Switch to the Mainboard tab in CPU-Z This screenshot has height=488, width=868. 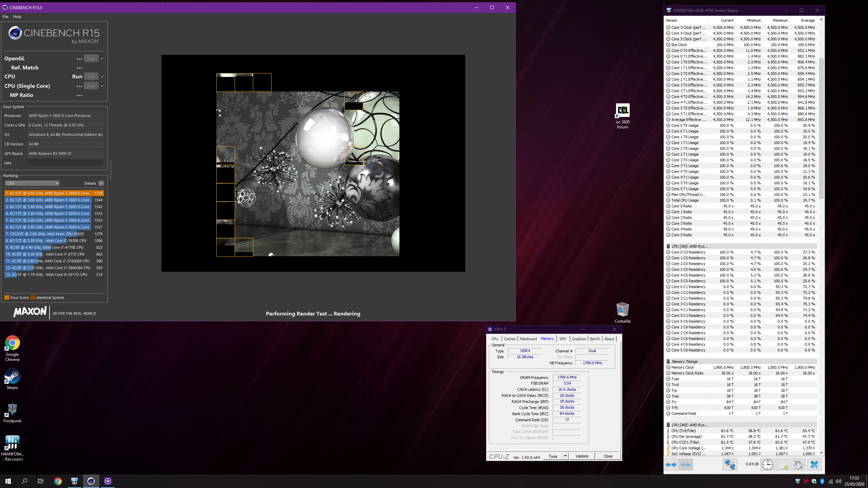coord(528,339)
